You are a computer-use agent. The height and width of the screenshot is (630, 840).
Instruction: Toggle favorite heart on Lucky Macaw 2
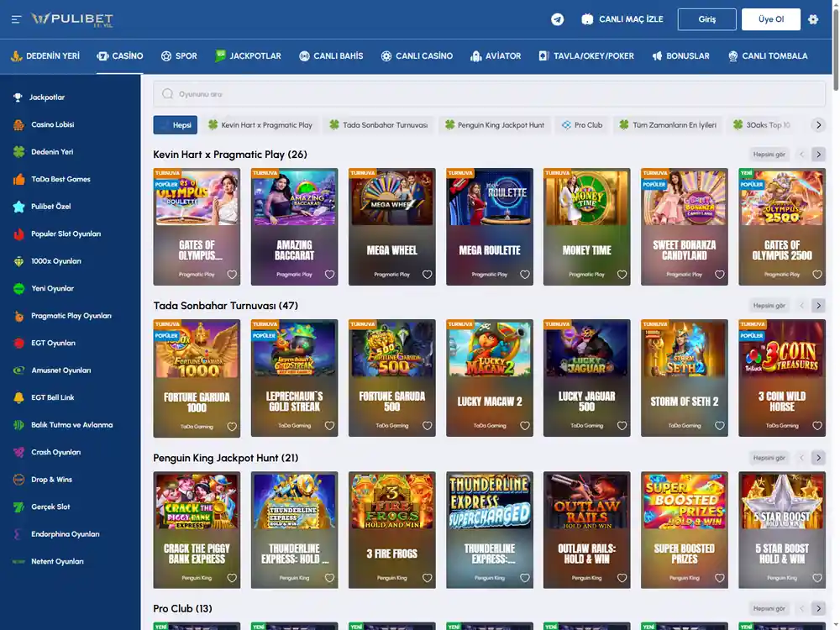click(x=524, y=426)
